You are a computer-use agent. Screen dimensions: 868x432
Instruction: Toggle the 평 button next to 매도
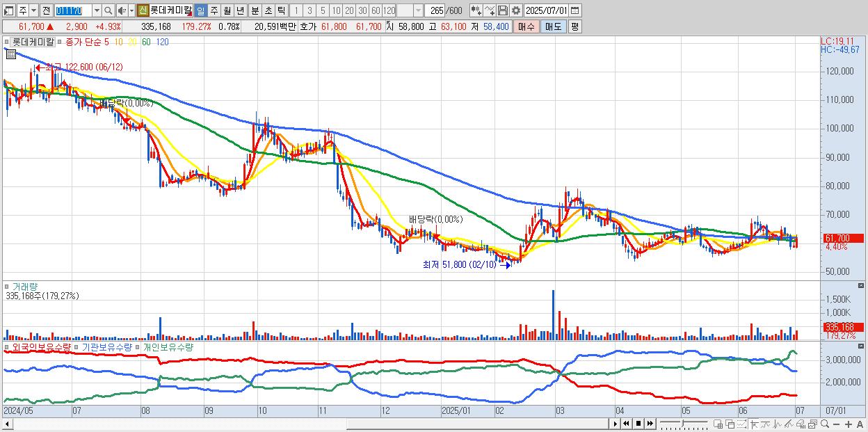point(574,26)
